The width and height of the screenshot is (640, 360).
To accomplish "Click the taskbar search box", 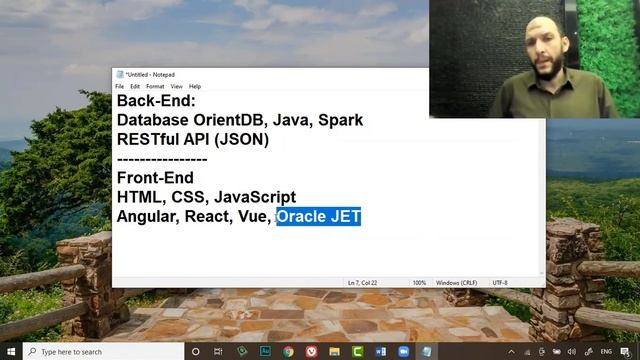I will pyautogui.click(x=104, y=351).
